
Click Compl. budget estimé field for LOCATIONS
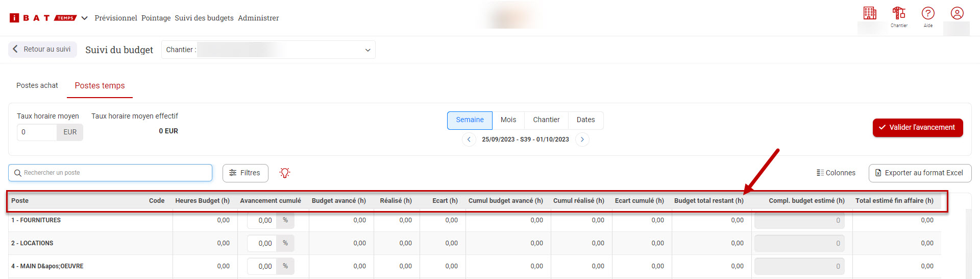799,243
